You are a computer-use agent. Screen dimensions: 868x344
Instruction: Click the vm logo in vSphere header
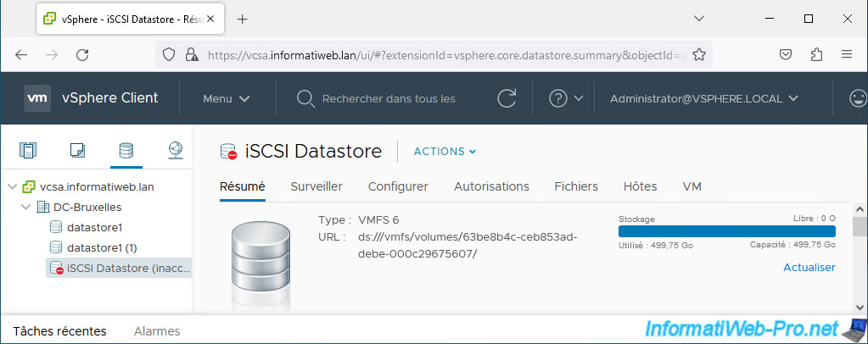37,98
